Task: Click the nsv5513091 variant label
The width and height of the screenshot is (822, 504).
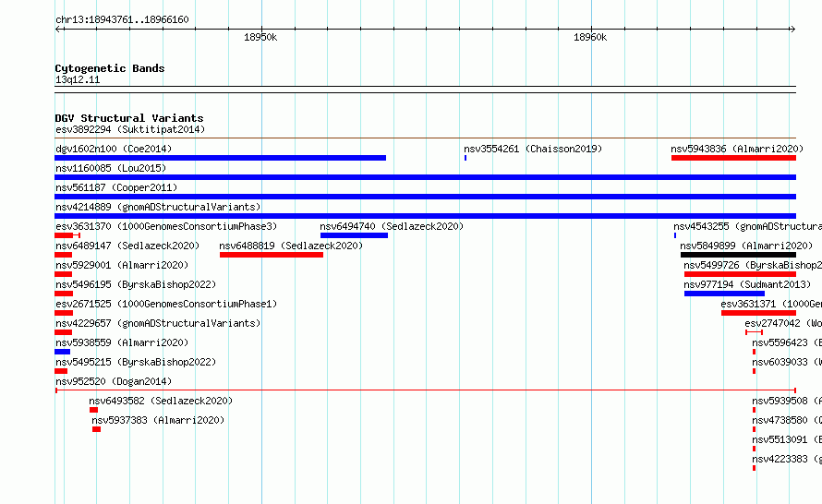Action: (787, 439)
